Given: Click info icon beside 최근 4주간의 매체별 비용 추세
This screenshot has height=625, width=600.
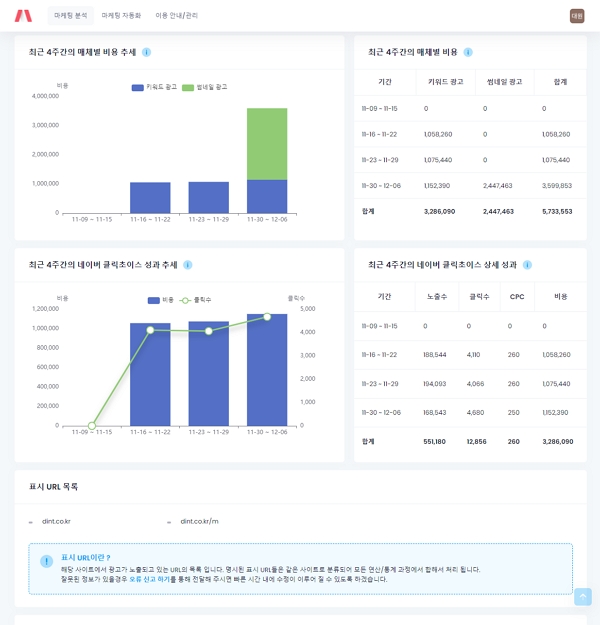Looking at the screenshot, I should 146,52.
